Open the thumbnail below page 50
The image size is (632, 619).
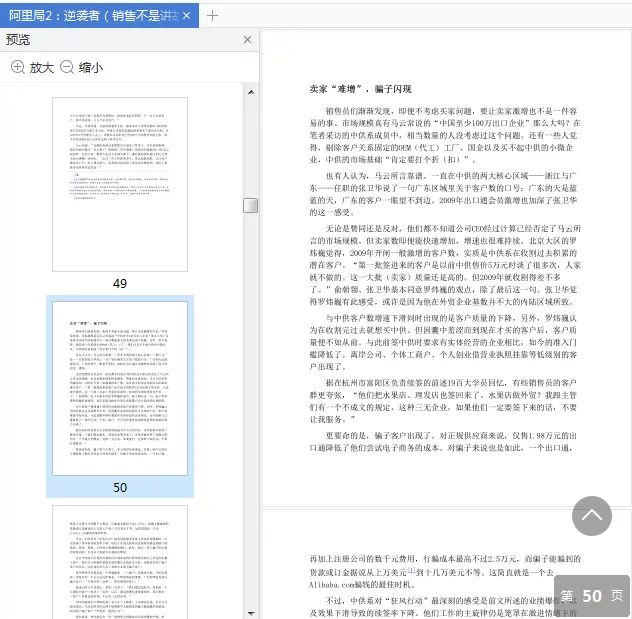click(120, 562)
